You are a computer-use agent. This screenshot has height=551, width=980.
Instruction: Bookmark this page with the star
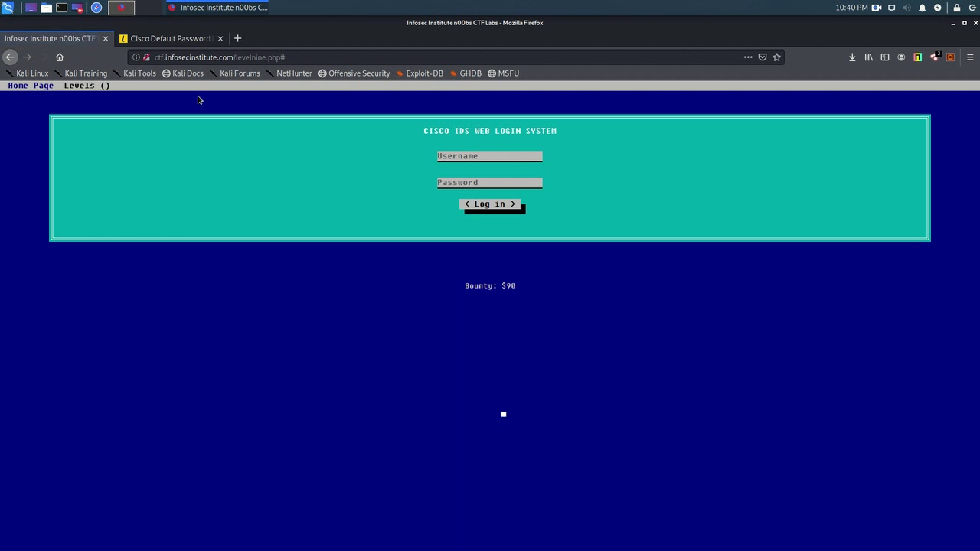point(777,57)
